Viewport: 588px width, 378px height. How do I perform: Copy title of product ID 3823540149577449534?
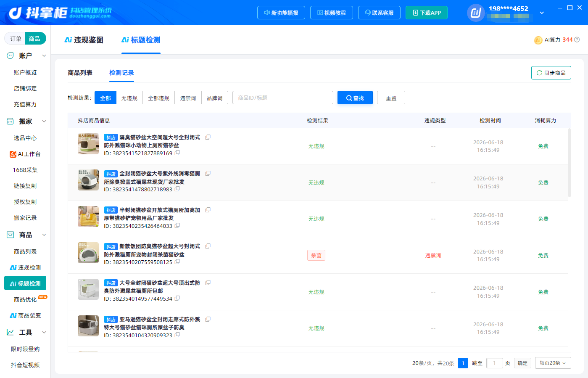208,283
